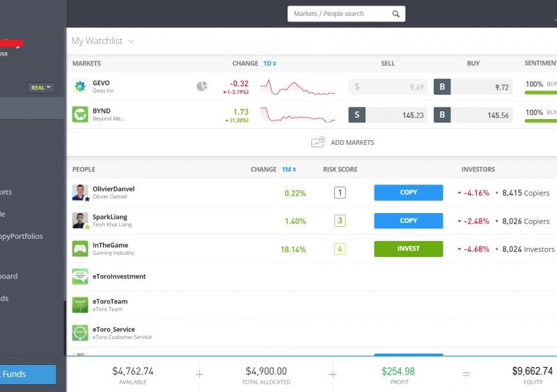Expand the My Watchlist dropdown
Image resolution: width=557 pixels, height=392 pixels.
tap(131, 41)
